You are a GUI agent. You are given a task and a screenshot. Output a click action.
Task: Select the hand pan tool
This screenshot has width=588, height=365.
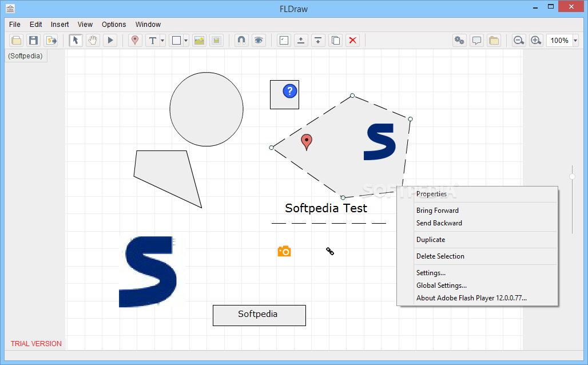pos(93,40)
